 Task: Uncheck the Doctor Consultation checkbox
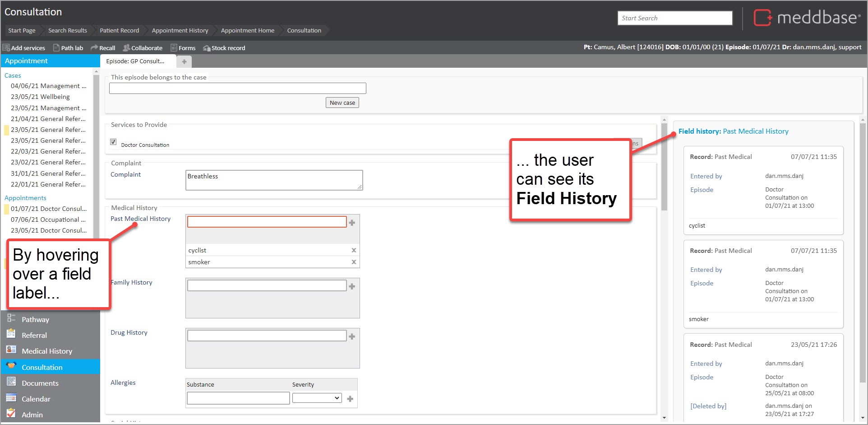114,142
